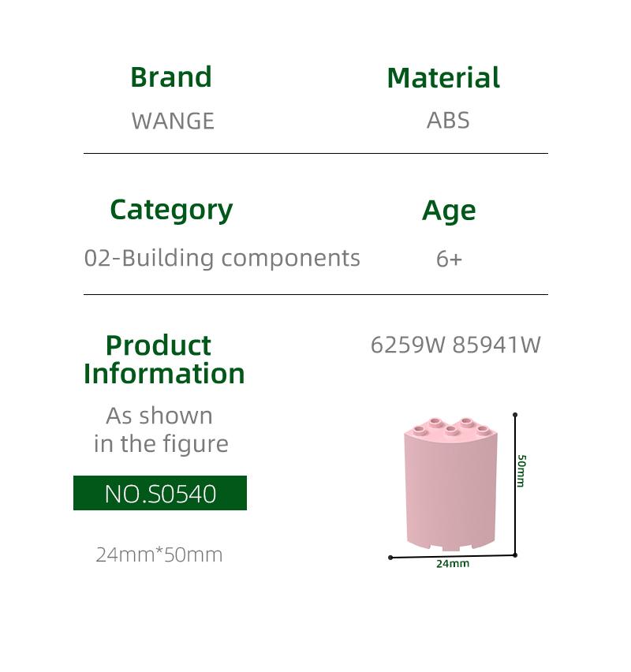Click the 24mm*50mm dimensions text
The width and height of the screenshot is (631, 672).
click(x=159, y=555)
